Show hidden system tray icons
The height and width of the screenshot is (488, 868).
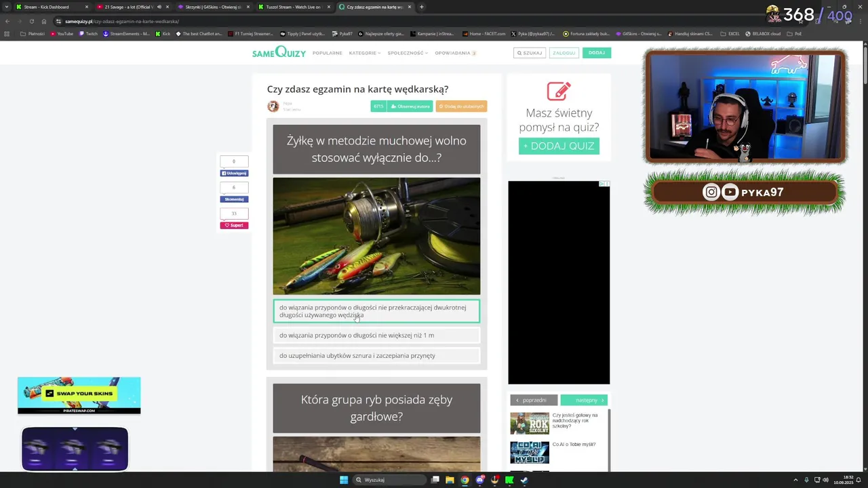(x=796, y=480)
